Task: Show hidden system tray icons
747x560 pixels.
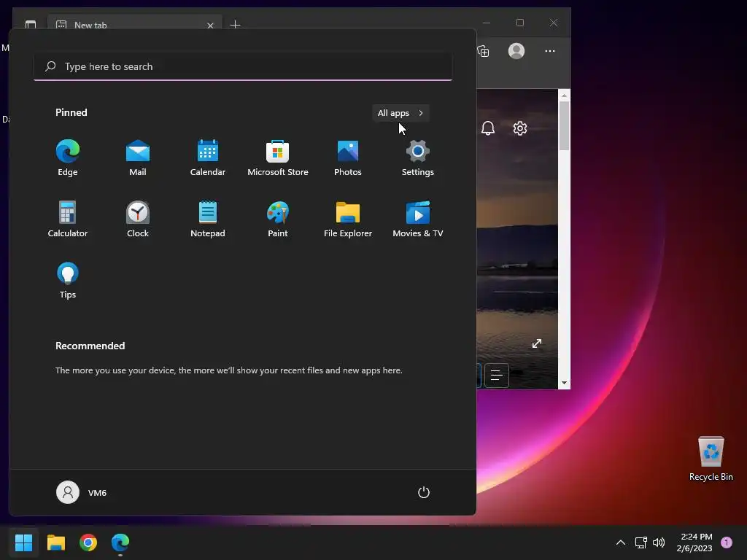Action: 621,542
